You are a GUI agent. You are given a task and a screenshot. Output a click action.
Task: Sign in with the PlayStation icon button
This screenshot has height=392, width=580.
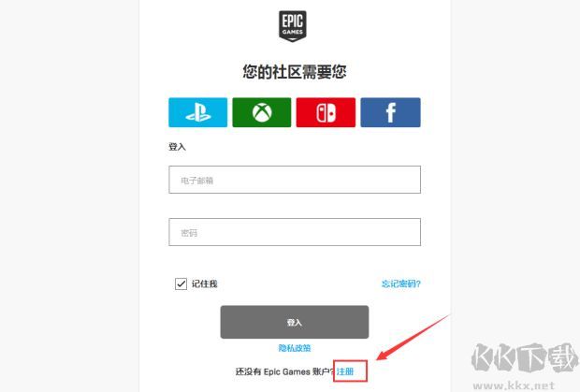tap(198, 112)
